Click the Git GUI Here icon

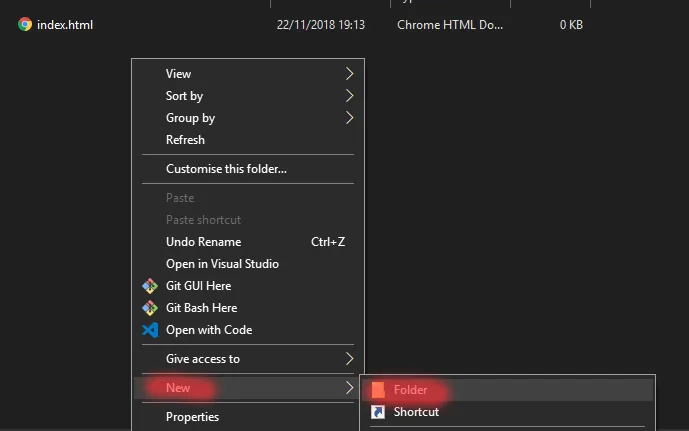151,286
